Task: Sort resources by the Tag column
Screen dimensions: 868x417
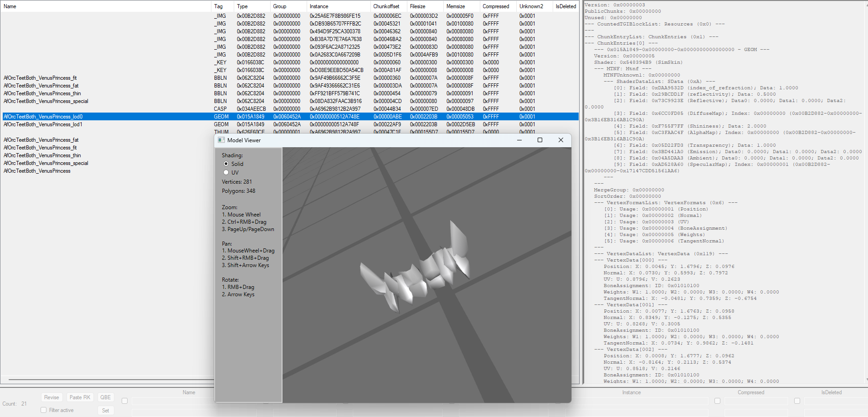Action: pos(219,6)
